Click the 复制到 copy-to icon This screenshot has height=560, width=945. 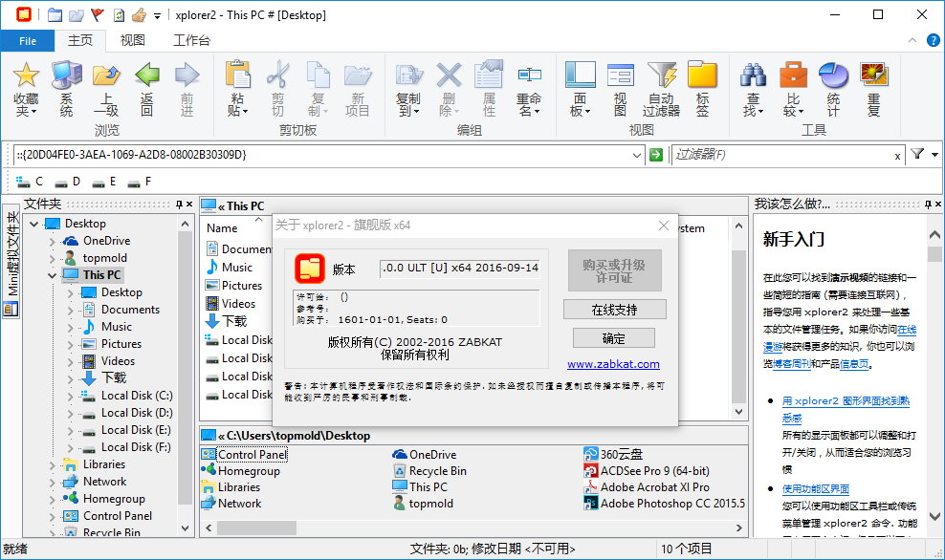[x=408, y=75]
